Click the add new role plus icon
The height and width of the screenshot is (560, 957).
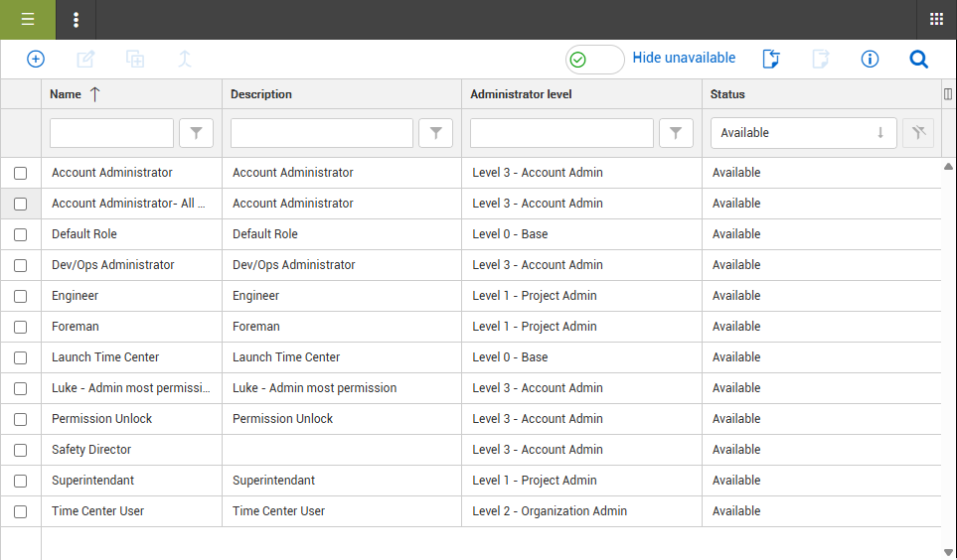(36, 60)
